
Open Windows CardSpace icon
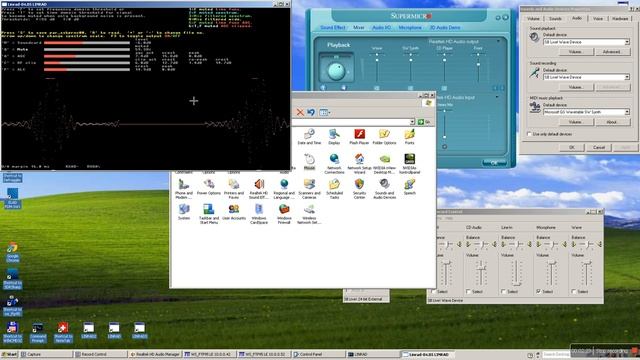259,214
